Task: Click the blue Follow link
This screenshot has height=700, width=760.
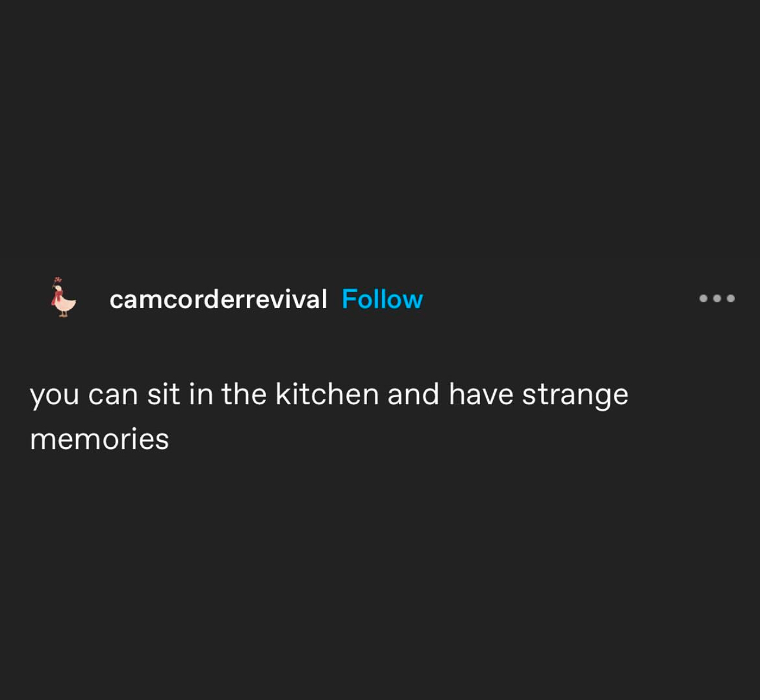Action: point(382,299)
